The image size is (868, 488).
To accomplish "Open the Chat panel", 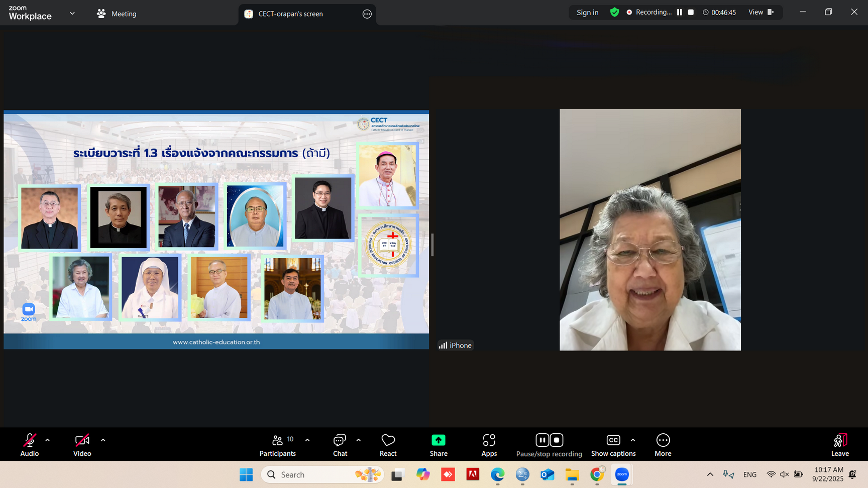I will tap(340, 444).
